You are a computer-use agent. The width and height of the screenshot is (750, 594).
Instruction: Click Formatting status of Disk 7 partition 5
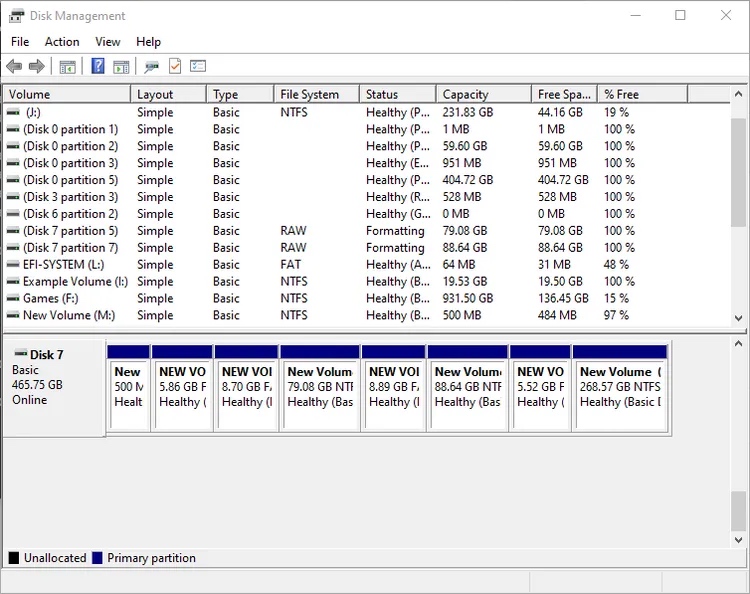coord(395,231)
